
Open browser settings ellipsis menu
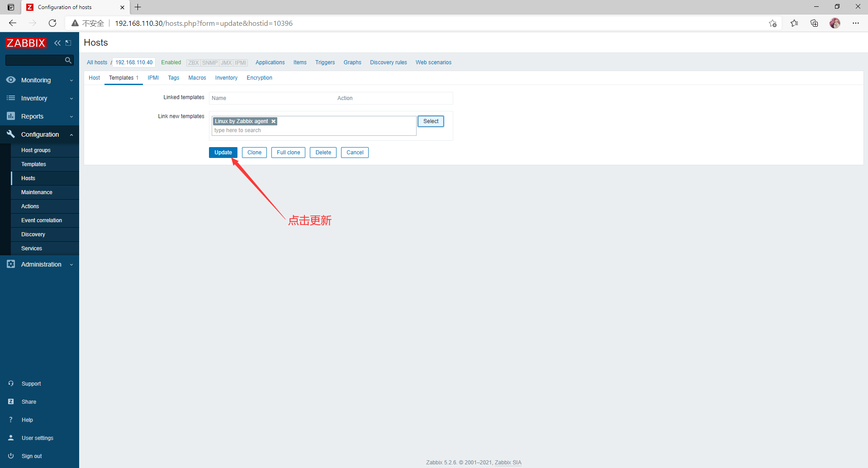[856, 23]
